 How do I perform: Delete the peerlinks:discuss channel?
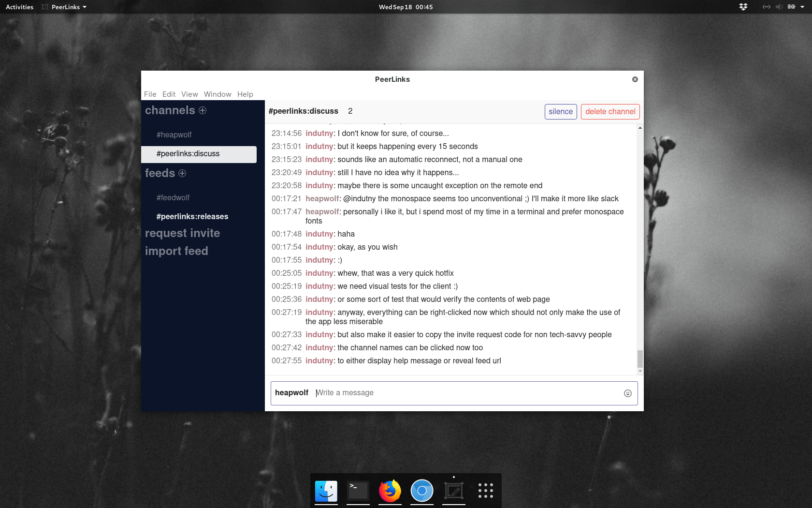point(610,112)
